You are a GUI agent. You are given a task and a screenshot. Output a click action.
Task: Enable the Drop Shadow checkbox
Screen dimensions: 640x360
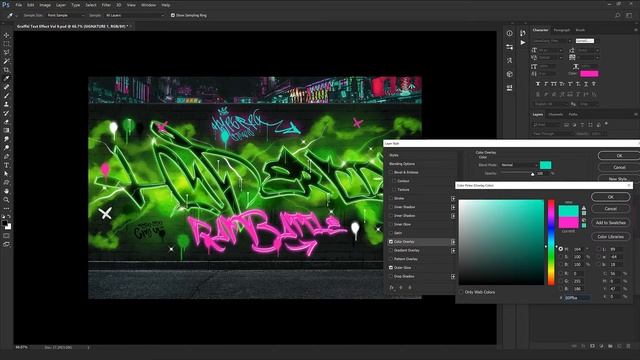391,276
